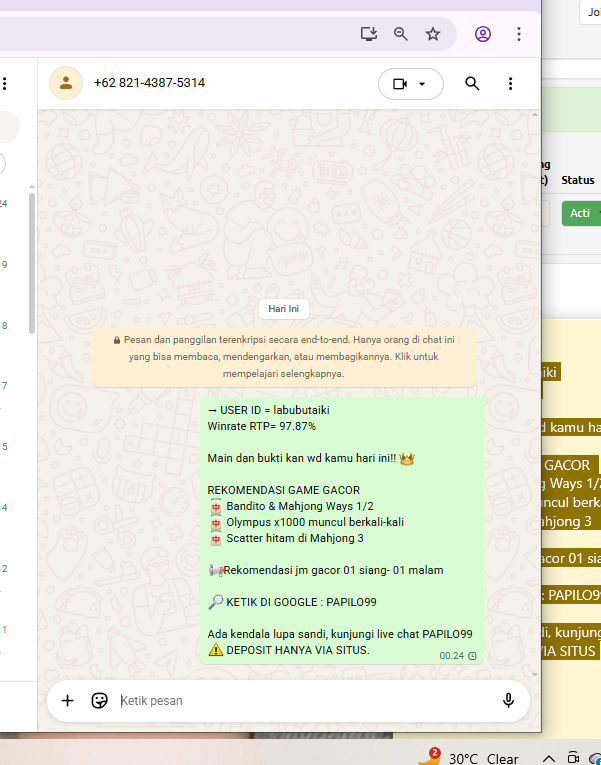Viewport: 601px width, 765px height.
Task: Click the attach plus icon
Action: pyautogui.click(x=67, y=701)
